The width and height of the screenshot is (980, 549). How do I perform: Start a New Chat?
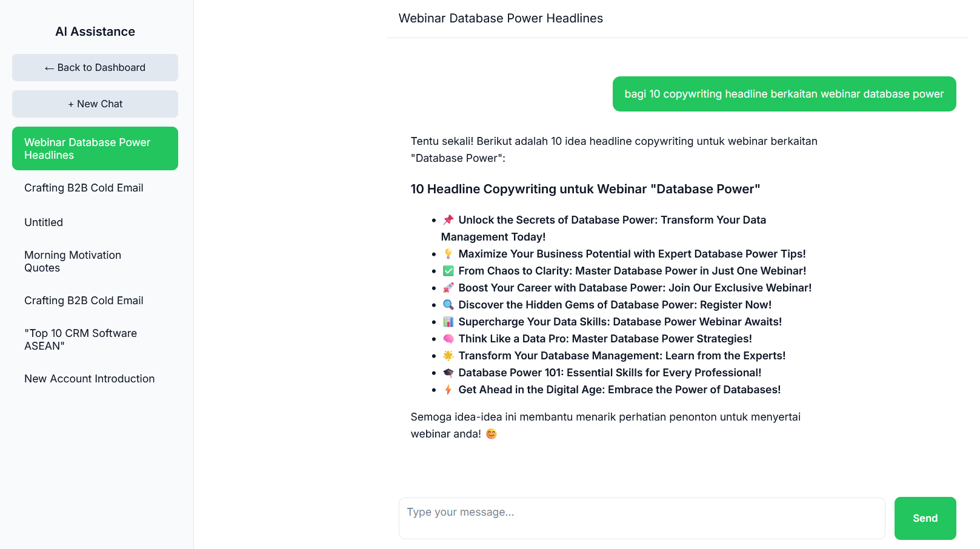(95, 104)
